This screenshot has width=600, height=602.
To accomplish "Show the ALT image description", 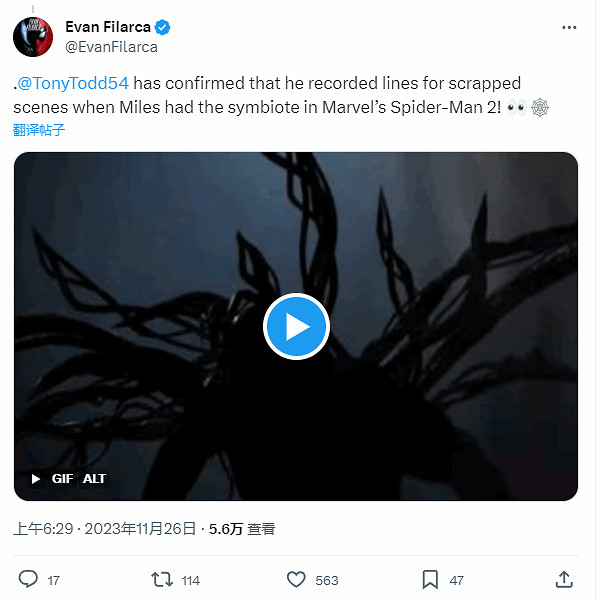I will pyautogui.click(x=94, y=479).
